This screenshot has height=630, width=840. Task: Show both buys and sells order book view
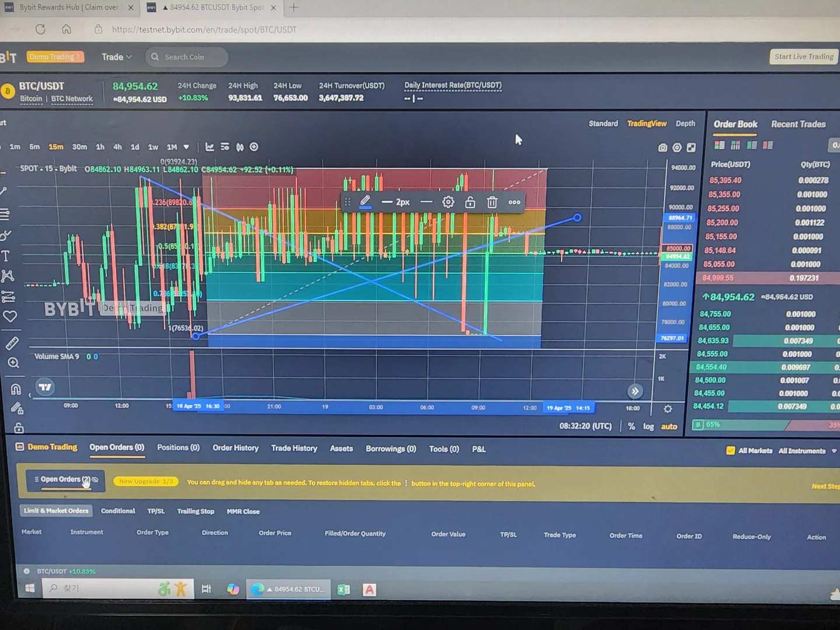click(719, 145)
